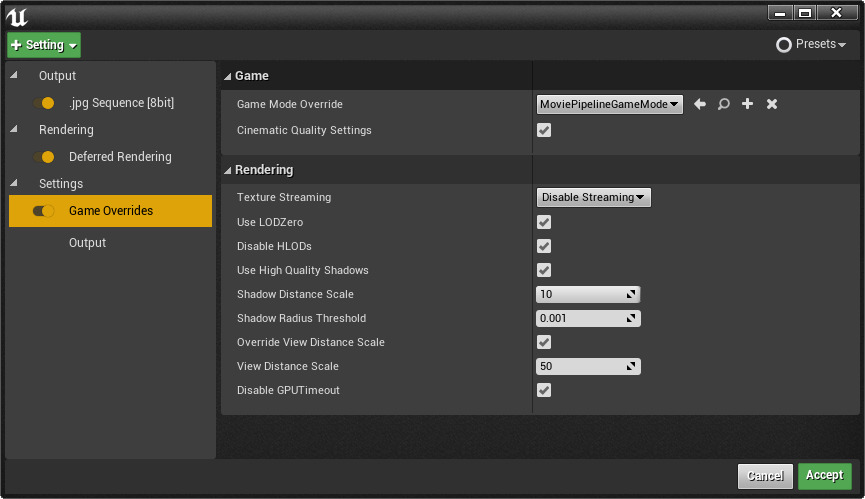Image resolution: width=865 pixels, height=499 pixels.
Task: Click the Presets circle icon
Action: (784, 45)
